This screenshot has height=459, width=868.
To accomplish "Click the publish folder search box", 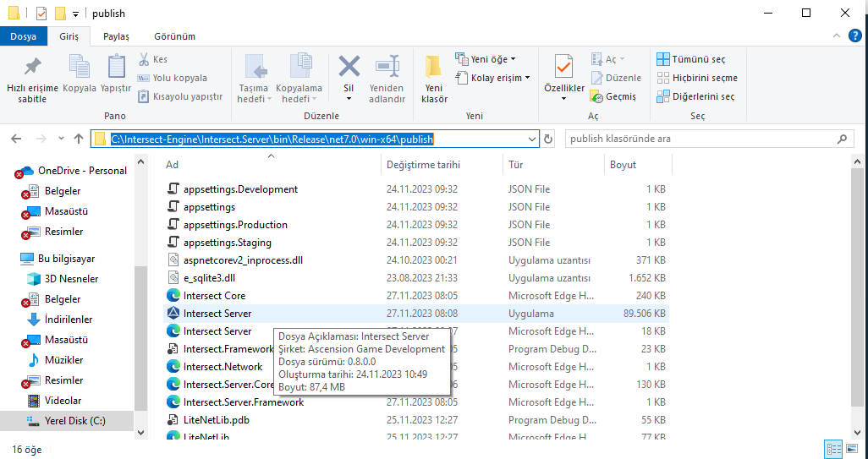I will pyautogui.click(x=700, y=139).
